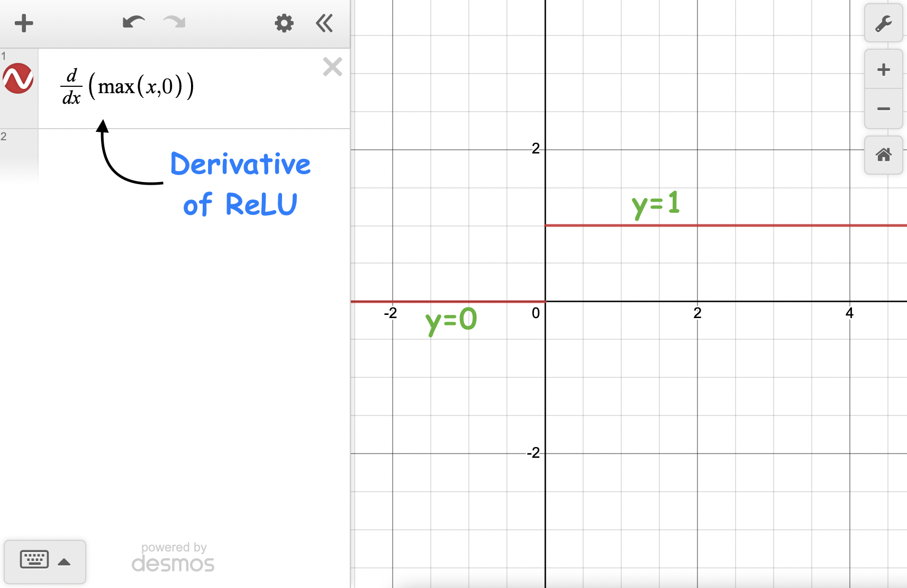Click the zoom in magnifier control
Viewport: 907px width, 588px height.
click(x=883, y=69)
